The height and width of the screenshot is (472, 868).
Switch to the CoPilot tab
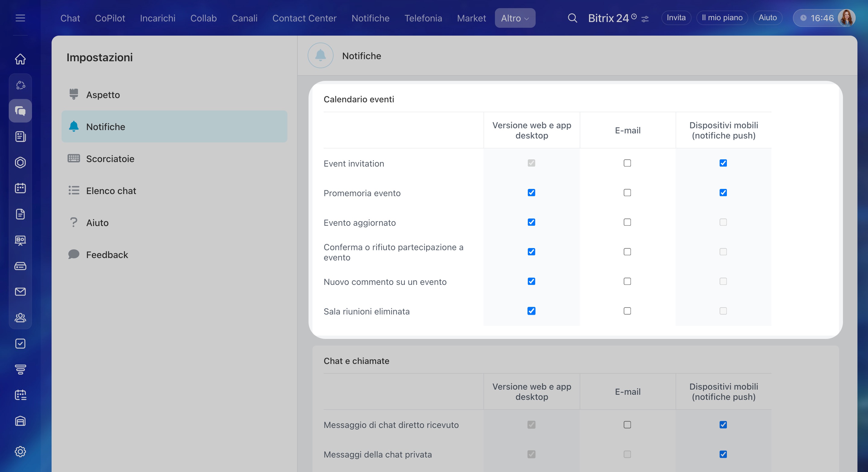110,18
